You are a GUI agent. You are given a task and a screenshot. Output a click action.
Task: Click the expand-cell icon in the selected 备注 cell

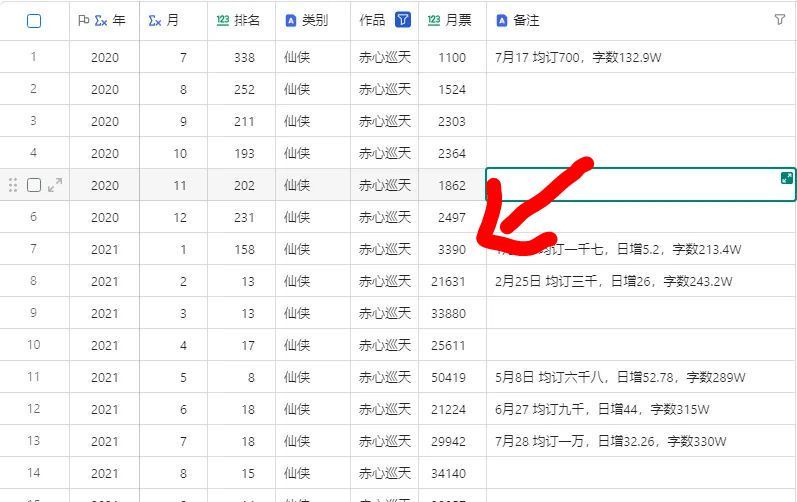[x=787, y=178]
